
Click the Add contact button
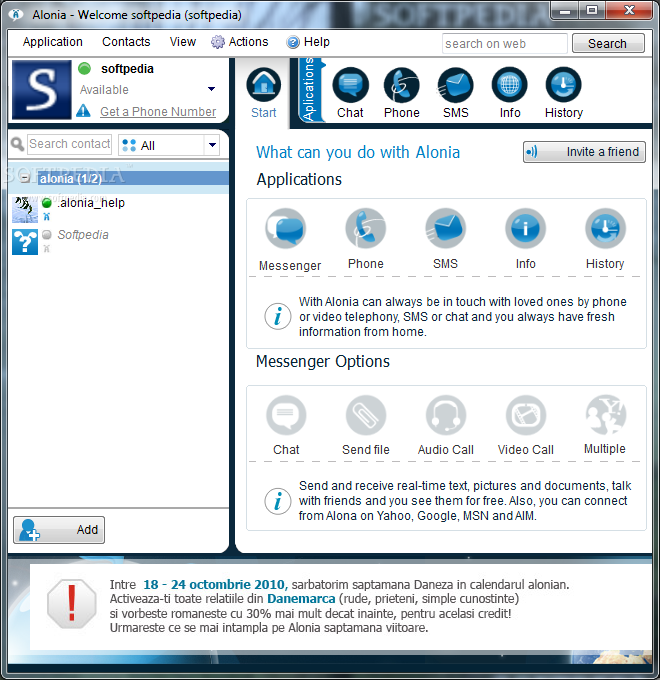[x=59, y=530]
